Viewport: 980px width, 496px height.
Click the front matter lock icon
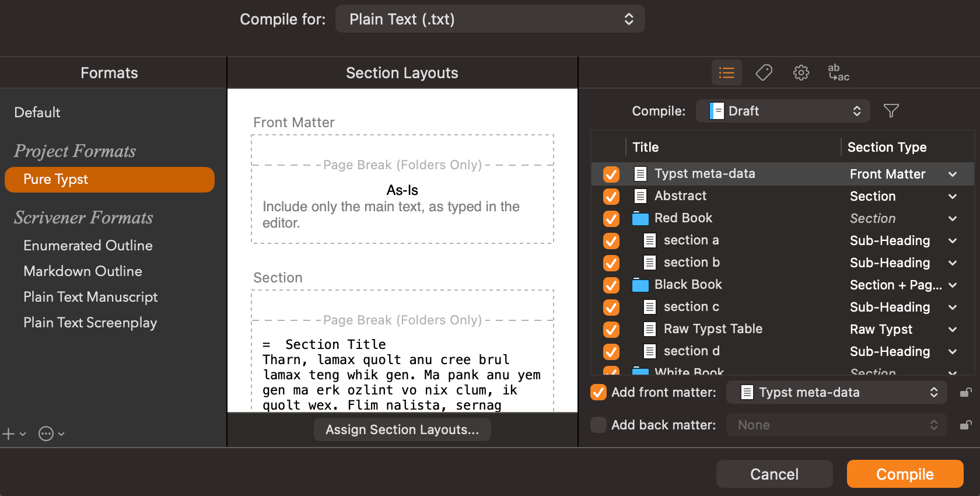tap(965, 393)
